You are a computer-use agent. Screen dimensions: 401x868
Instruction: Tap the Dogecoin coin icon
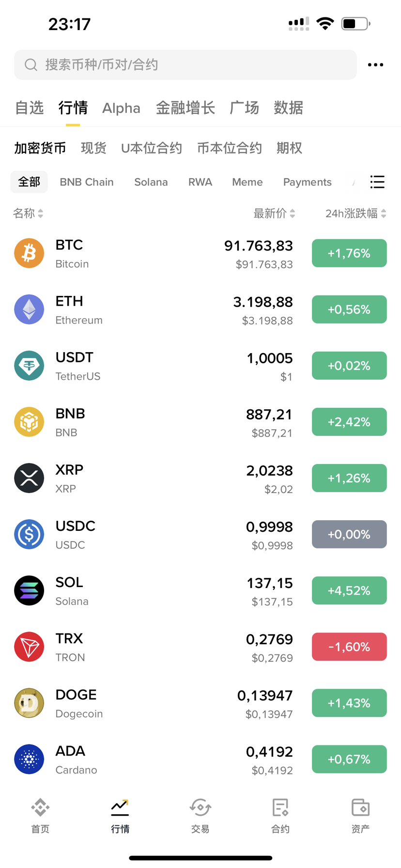(x=29, y=703)
